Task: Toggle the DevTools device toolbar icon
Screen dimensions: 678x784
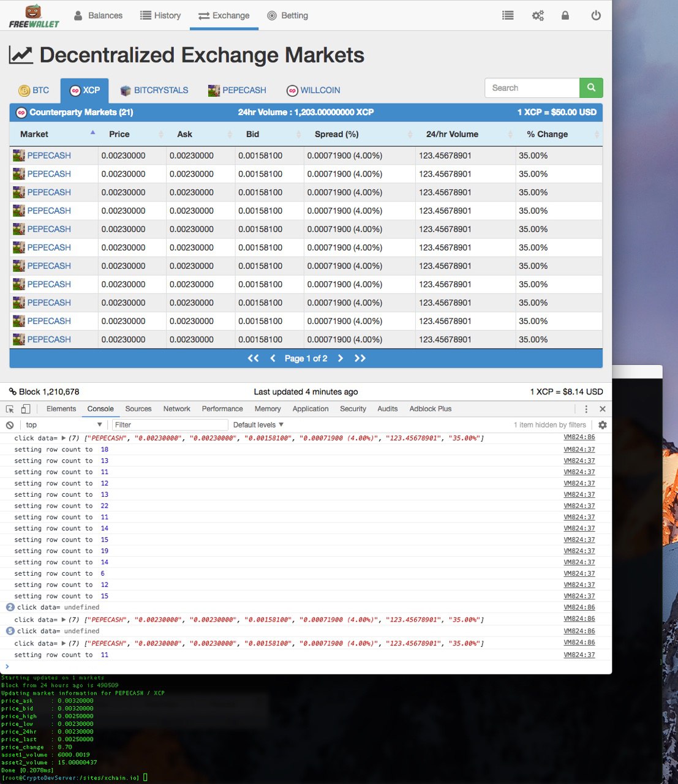Action: [x=26, y=409]
